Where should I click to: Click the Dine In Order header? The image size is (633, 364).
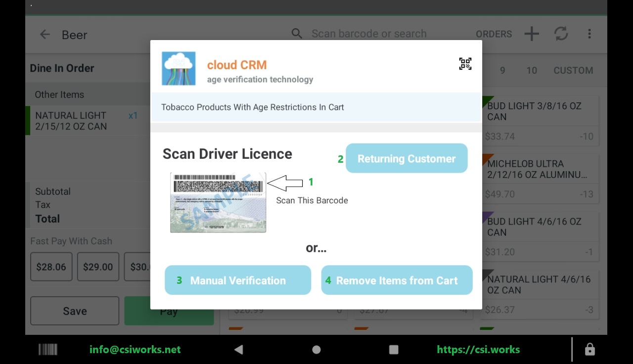pos(62,68)
